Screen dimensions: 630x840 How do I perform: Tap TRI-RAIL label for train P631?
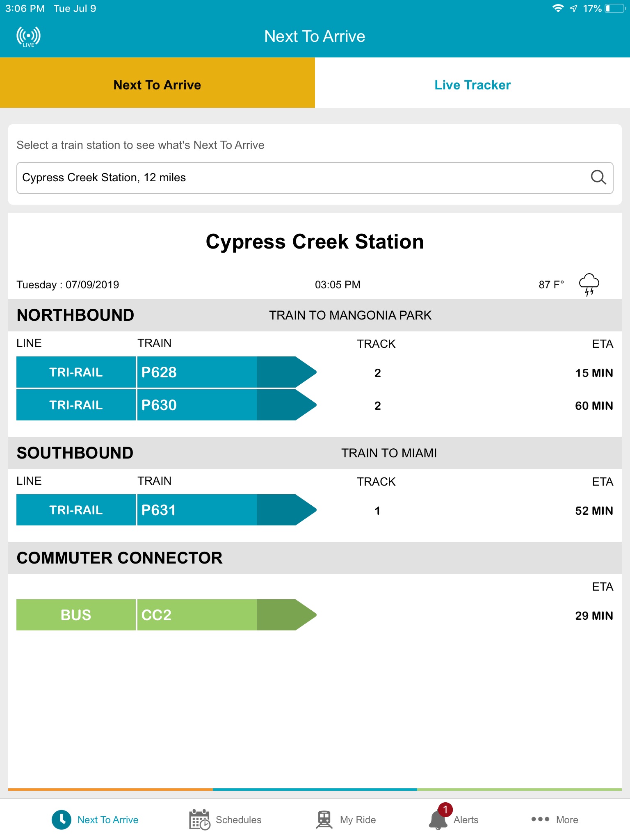(76, 510)
